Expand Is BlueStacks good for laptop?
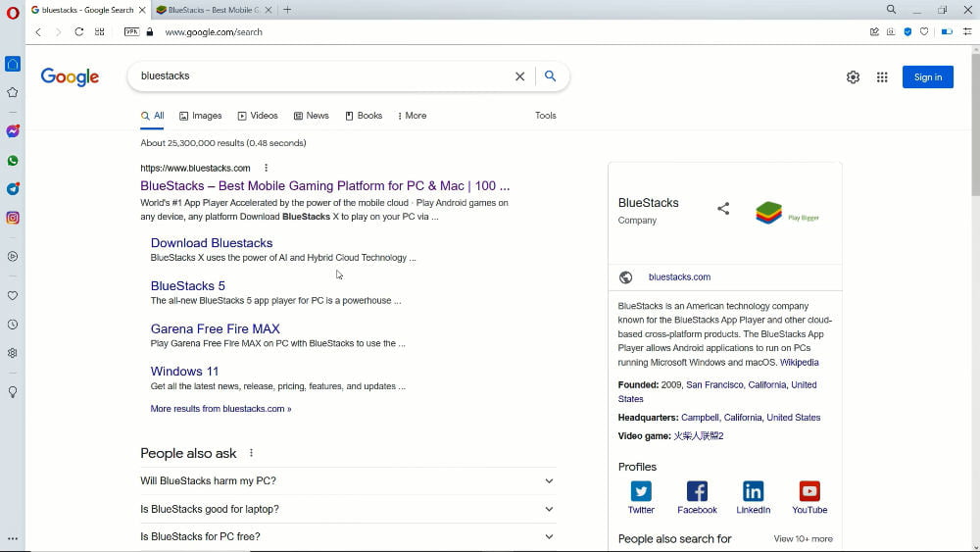This screenshot has height=552, width=980. 348,509
